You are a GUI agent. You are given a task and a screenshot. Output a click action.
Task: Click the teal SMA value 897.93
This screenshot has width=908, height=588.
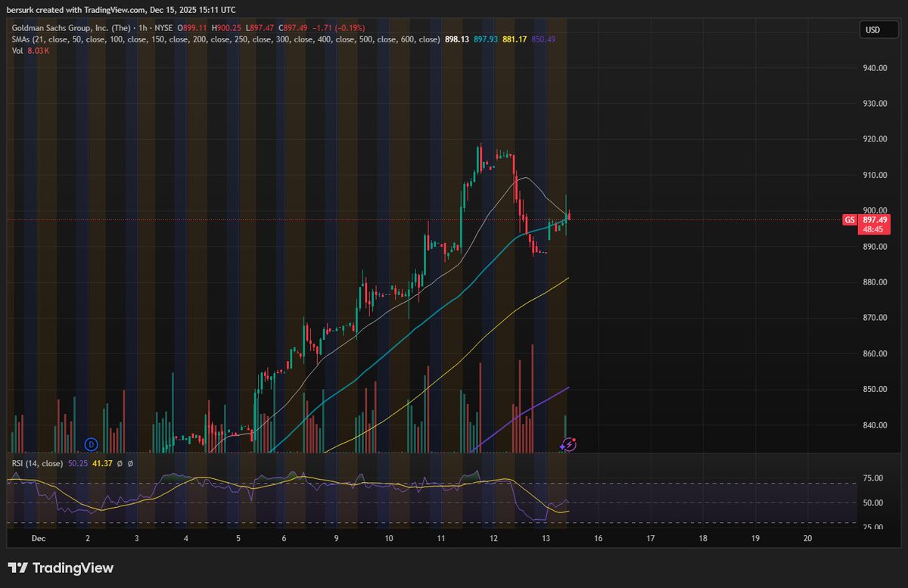487,39
